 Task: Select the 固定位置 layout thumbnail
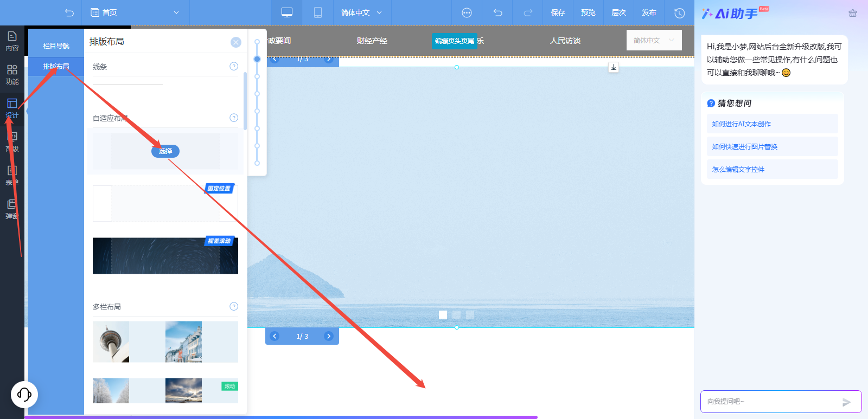(x=165, y=203)
